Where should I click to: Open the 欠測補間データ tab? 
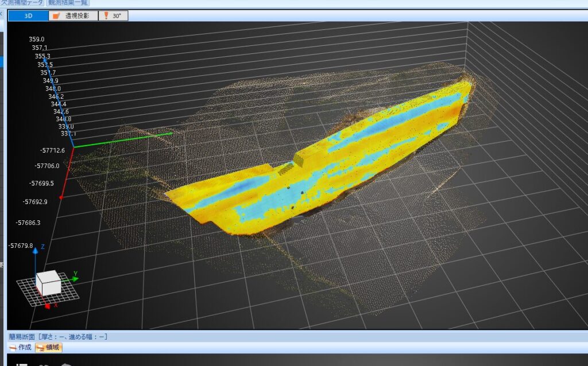pos(26,3)
